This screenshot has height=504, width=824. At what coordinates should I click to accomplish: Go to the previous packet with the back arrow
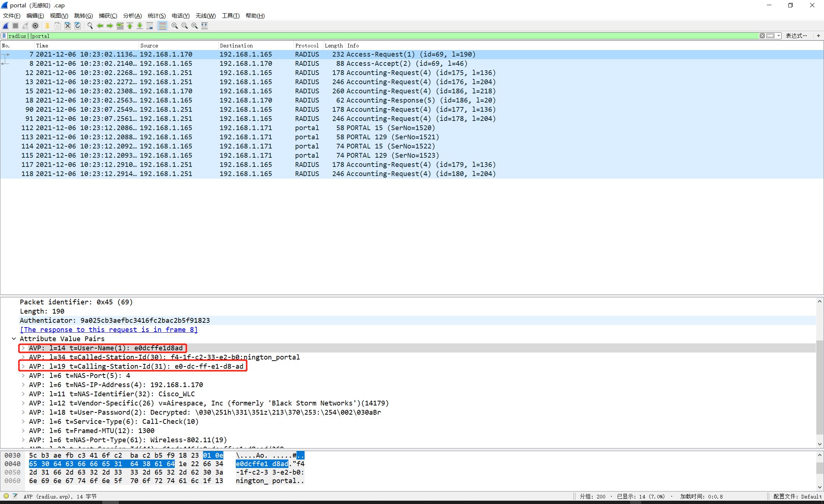pyautogui.click(x=100, y=26)
